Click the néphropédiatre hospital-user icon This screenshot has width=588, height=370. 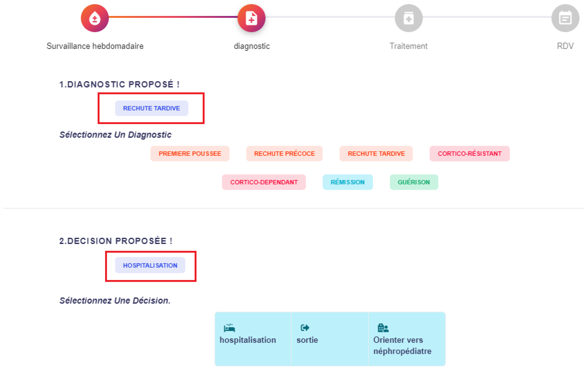tap(383, 328)
